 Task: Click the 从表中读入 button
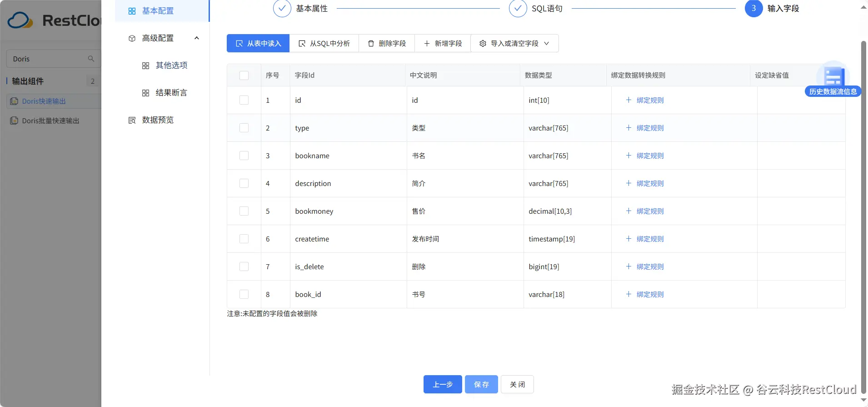tap(258, 43)
